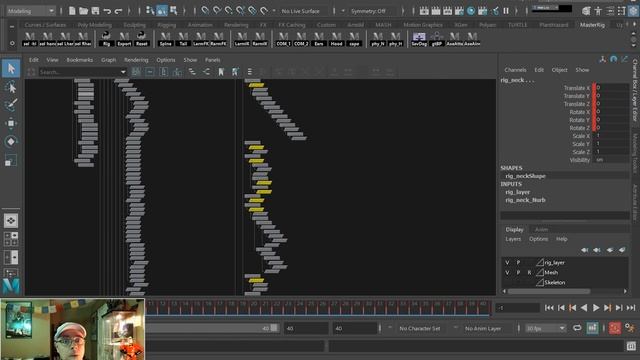Run the Rig shelf button
Screen dimensions: 640x360
106,39
